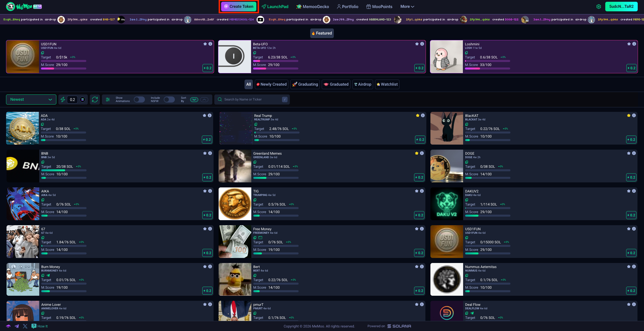Star the ADA token for watchlist
This screenshot has width=644, height=331.
pos(205,115)
